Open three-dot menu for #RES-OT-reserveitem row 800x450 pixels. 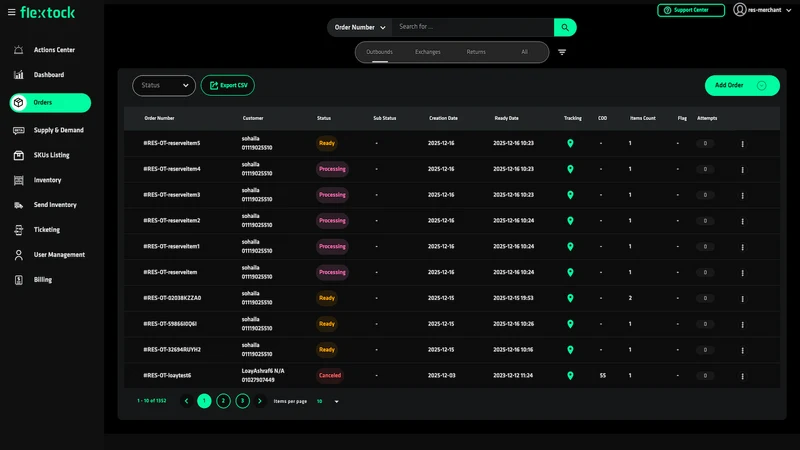pyautogui.click(x=742, y=272)
